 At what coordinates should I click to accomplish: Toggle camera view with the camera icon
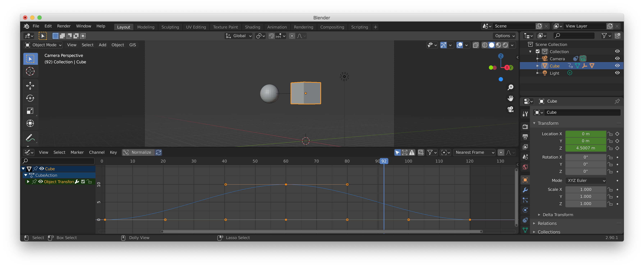pyautogui.click(x=510, y=109)
